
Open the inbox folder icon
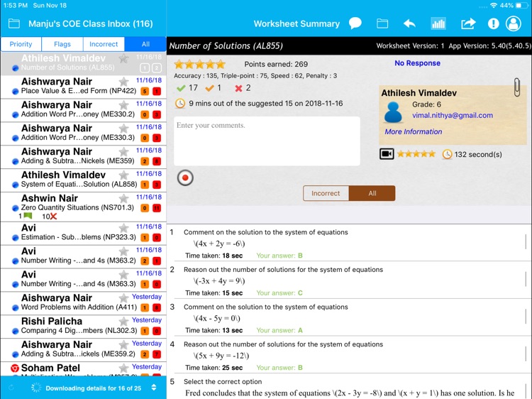click(x=14, y=23)
